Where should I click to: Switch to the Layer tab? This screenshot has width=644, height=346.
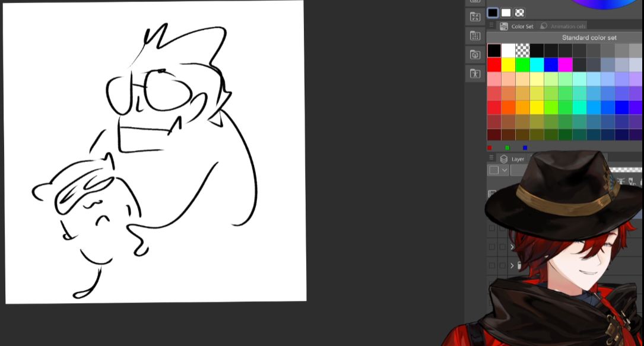[518, 159]
